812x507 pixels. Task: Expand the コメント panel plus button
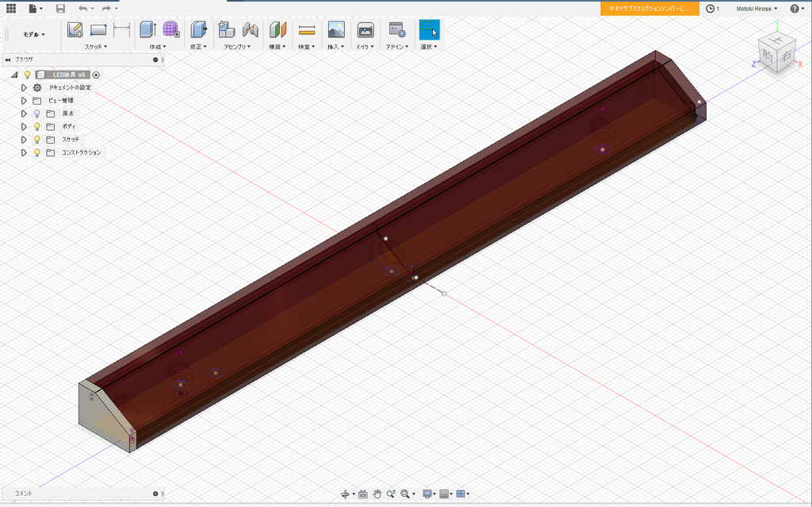155,494
